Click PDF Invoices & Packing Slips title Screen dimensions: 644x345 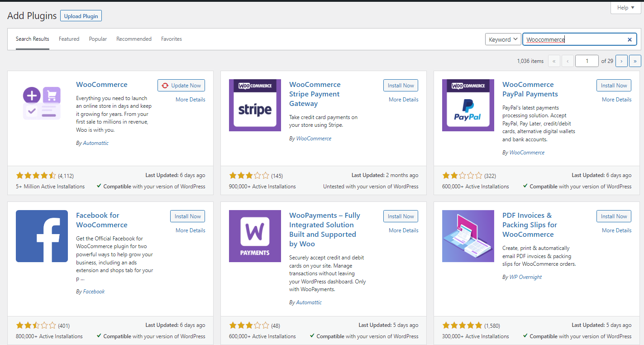coord(530,225)
